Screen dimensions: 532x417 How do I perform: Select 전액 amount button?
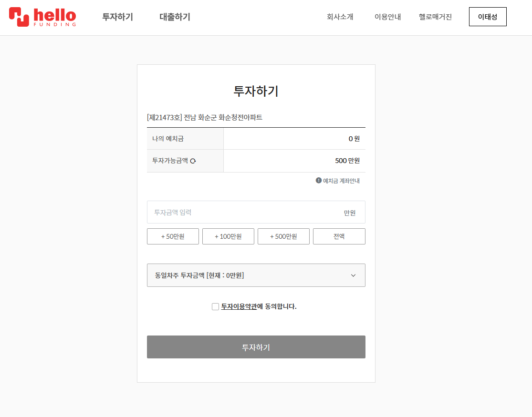coord(339,236)
